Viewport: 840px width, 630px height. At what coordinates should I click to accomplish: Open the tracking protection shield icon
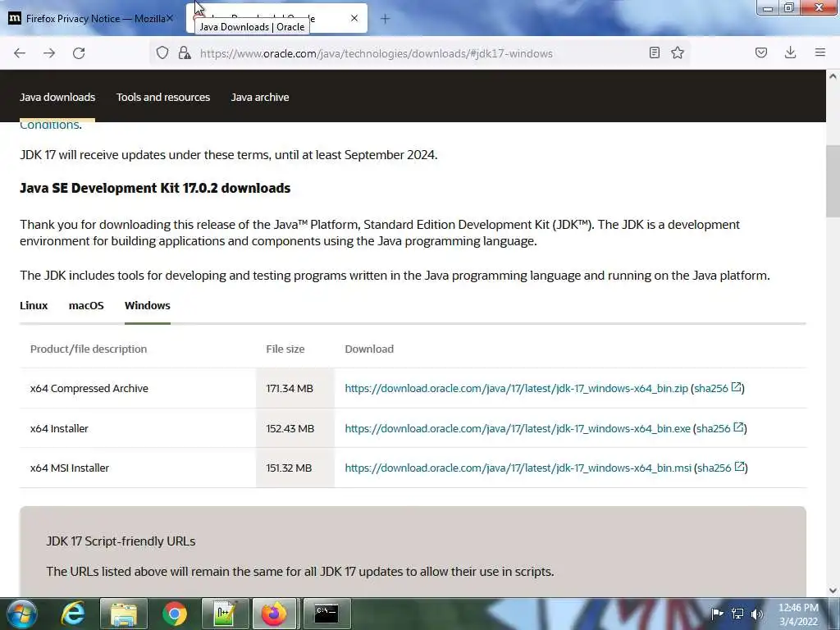[162, 52]
